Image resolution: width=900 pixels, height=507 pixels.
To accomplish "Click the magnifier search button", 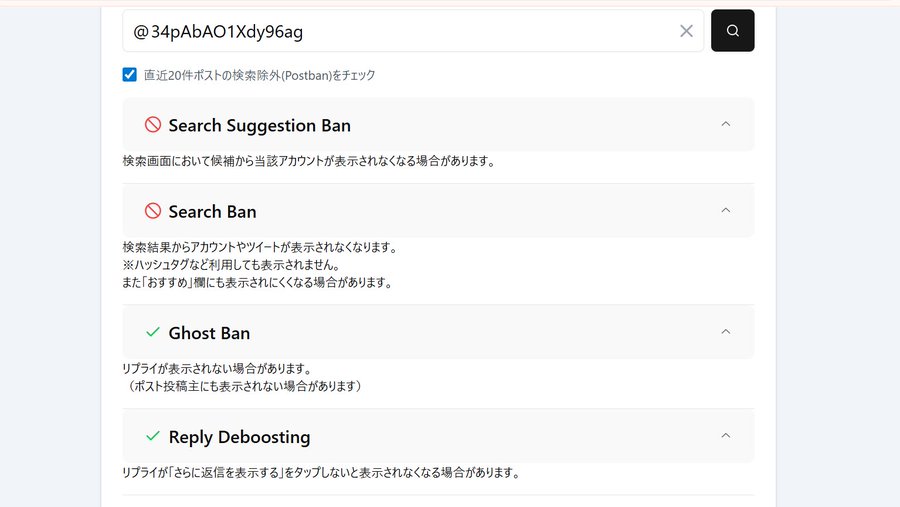I will 732,31.
